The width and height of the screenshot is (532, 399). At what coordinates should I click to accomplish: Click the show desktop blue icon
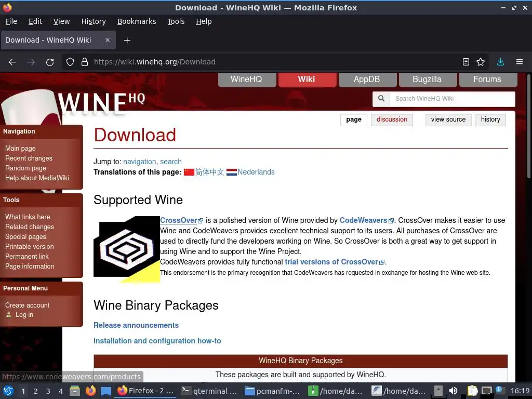106,391
